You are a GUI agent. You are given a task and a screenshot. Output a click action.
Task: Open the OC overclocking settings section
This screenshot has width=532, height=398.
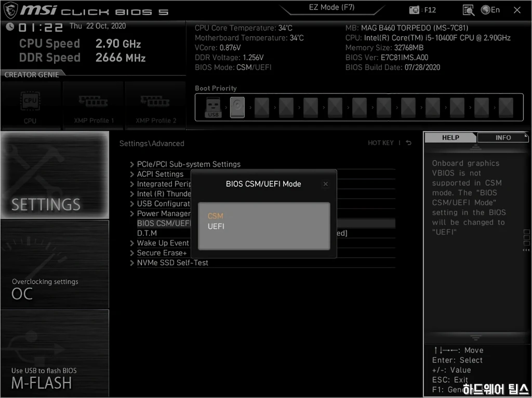click(55, 265)
